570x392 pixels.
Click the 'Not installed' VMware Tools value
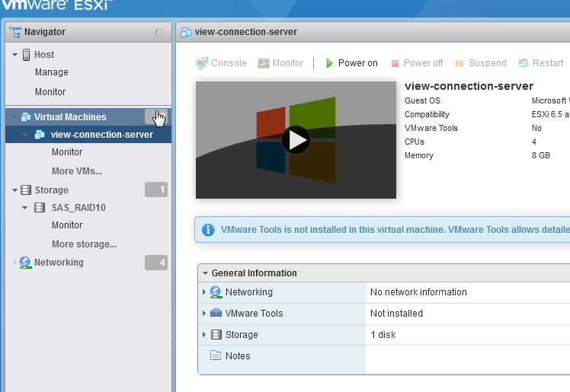pos(396,314)
